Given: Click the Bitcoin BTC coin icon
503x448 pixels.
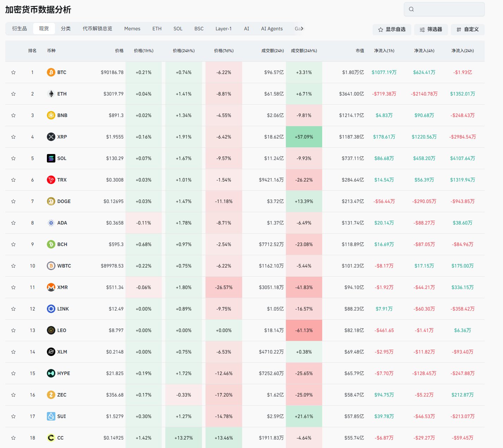Looking at the screenshot, I should coord(51,72).
